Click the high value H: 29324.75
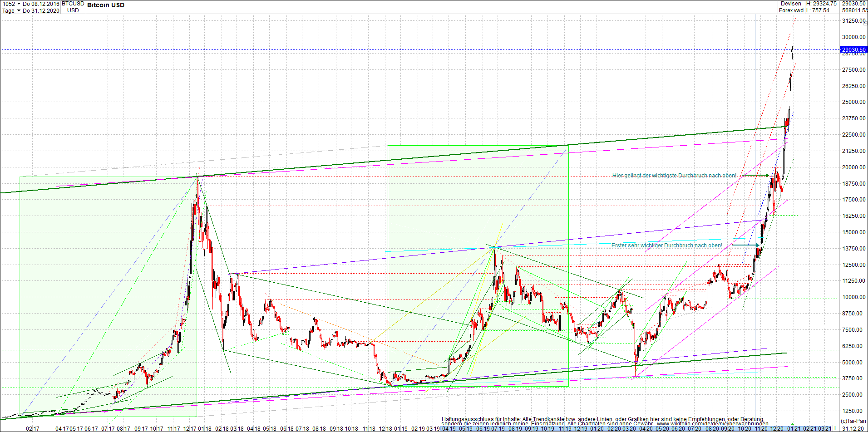Viewport: 868px width, 432px height. point(821,4)
